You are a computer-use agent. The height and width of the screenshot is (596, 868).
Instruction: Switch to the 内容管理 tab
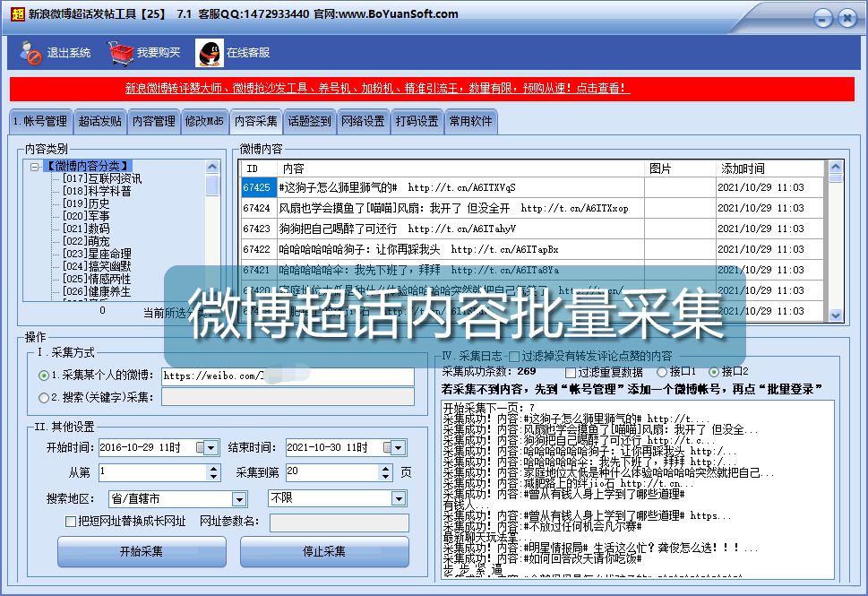tap(154, 121)
